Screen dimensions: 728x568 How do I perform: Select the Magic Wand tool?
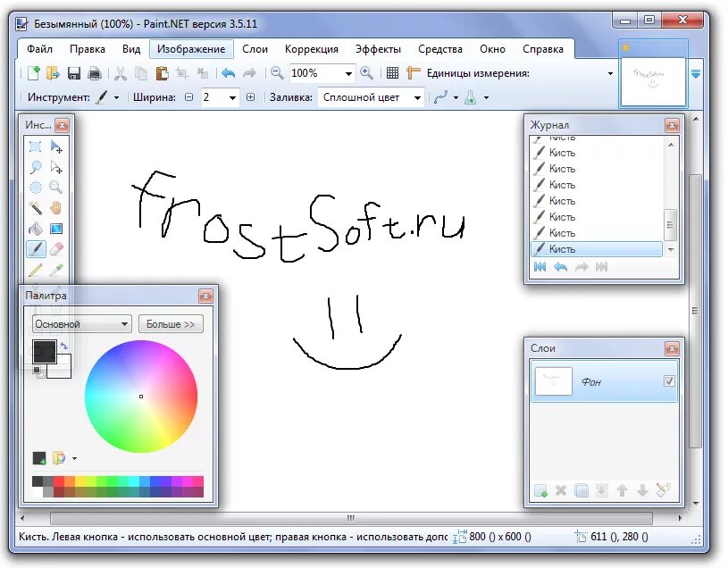pyautogui.click(x=36, y=208)
